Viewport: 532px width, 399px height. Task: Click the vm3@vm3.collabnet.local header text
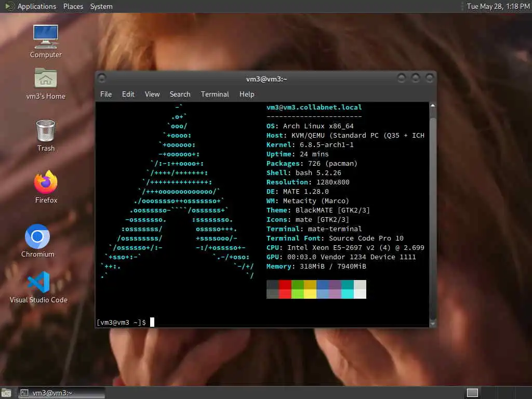[314, 107]
